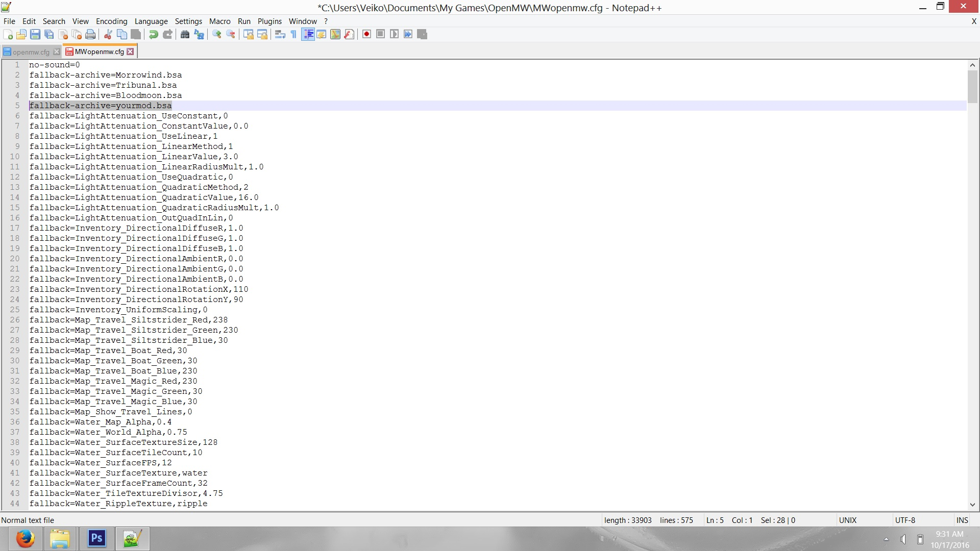Click the Close All toolbar icon
The height and width of the screenshot is (551, 980).
(77, 34)
